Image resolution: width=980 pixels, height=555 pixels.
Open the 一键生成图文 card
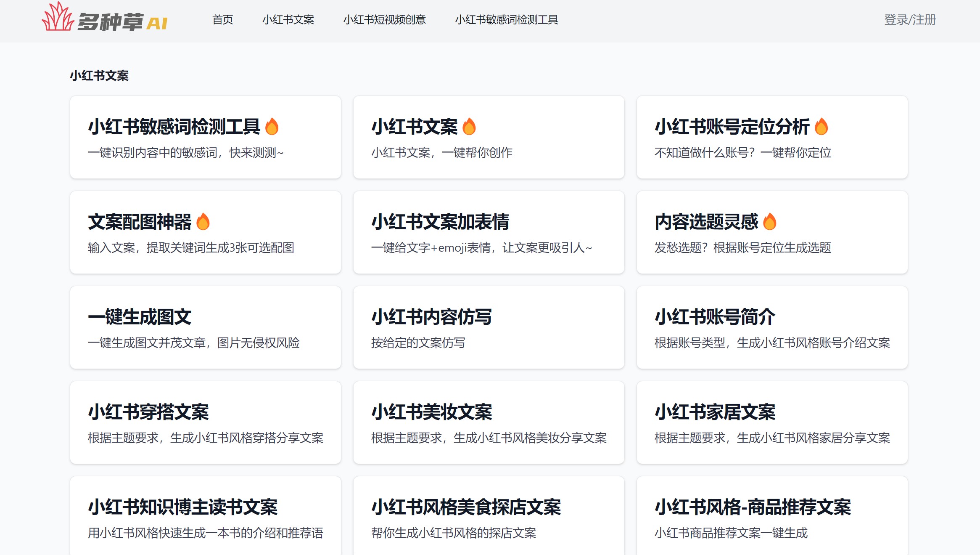click(205, 327)
